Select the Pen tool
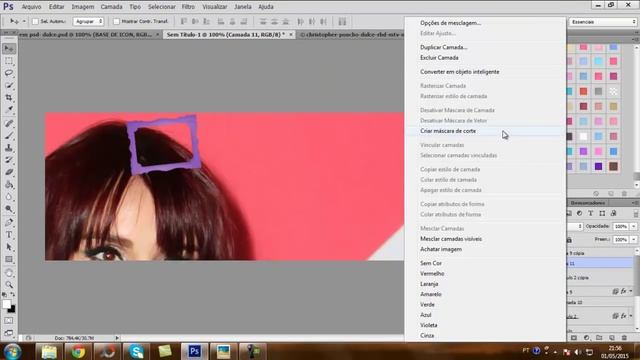Viewport: 640px width, 360px height. click(9, 222)
